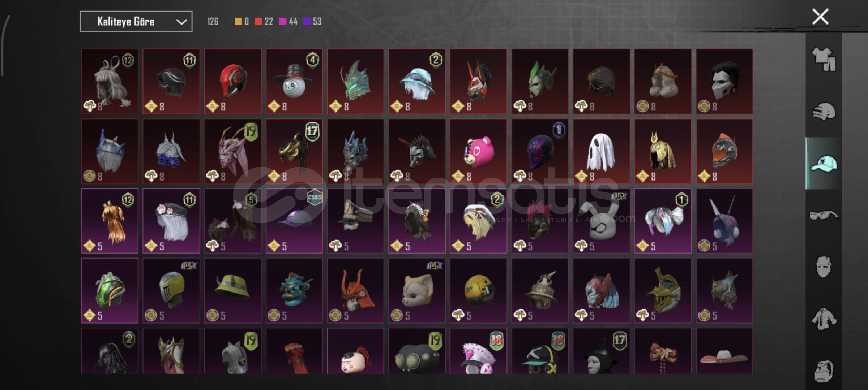Image resolution: width=868 pixels, height=390 pixels.
Task: Select the helmet category in sidebar
Action: pos(824,111)
